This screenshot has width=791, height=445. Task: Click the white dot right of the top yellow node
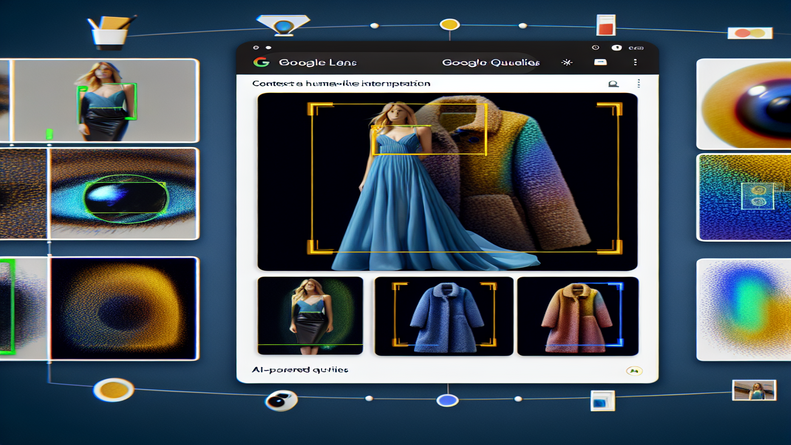523,25
